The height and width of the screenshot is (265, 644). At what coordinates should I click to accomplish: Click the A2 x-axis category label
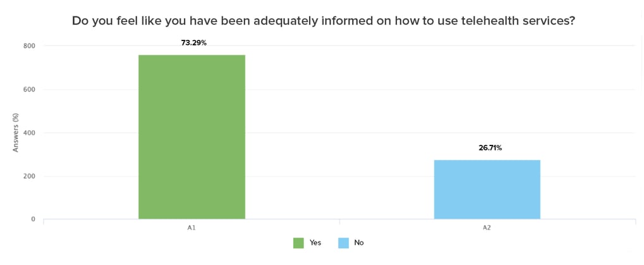coord(487,228)
